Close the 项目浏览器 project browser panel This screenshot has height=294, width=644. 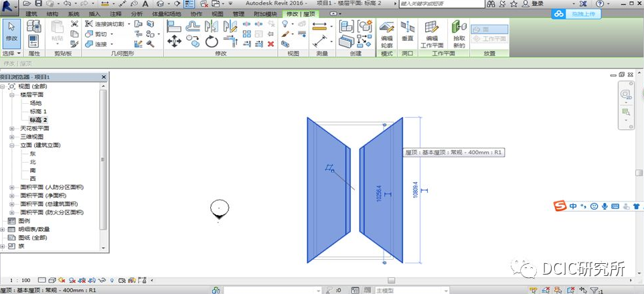point(104,77)
